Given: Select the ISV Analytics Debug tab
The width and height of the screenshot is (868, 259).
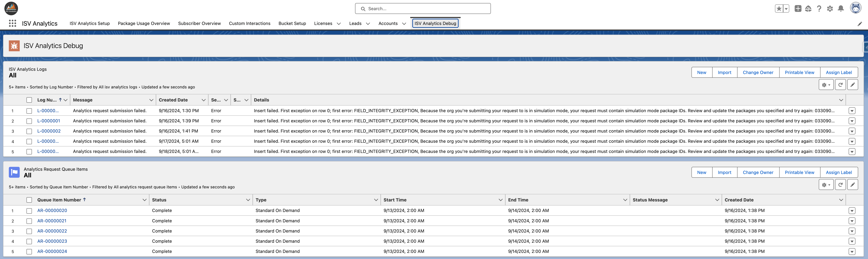Looking at the screenshot, I should tap(435, 23).
